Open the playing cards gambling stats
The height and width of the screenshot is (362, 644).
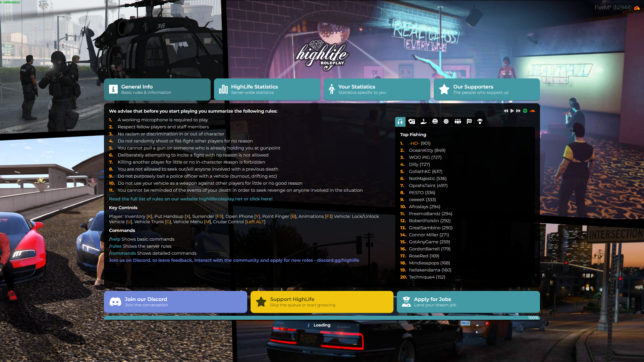[x=412, y=122]
